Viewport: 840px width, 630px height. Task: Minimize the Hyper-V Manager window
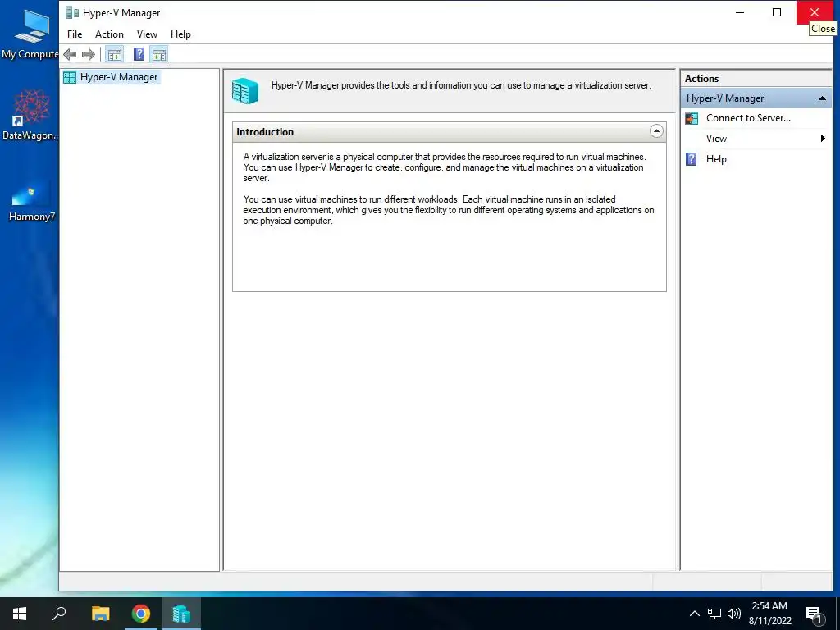[740, 12]
